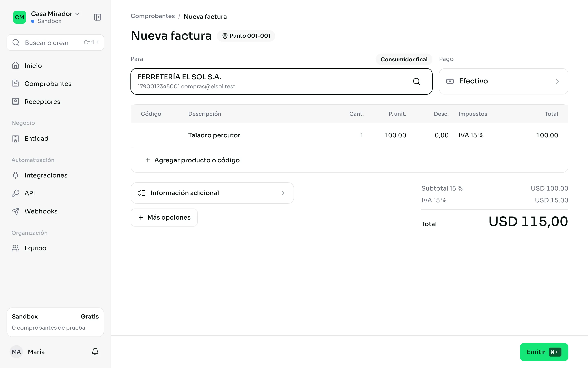
Task: Click the search magnifier in recipient field
Action: click(416, 81)
